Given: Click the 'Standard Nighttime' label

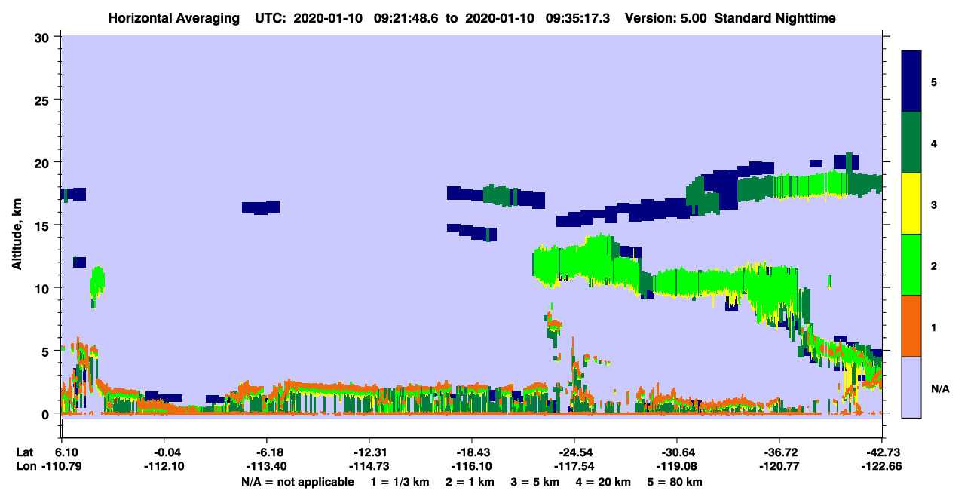Looking at the screenshot, I should click(775, 18).
